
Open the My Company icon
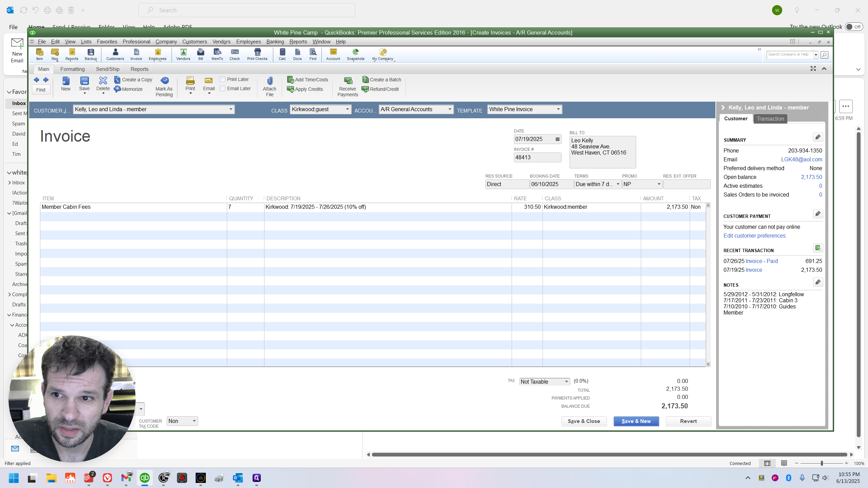pos(383,54)
